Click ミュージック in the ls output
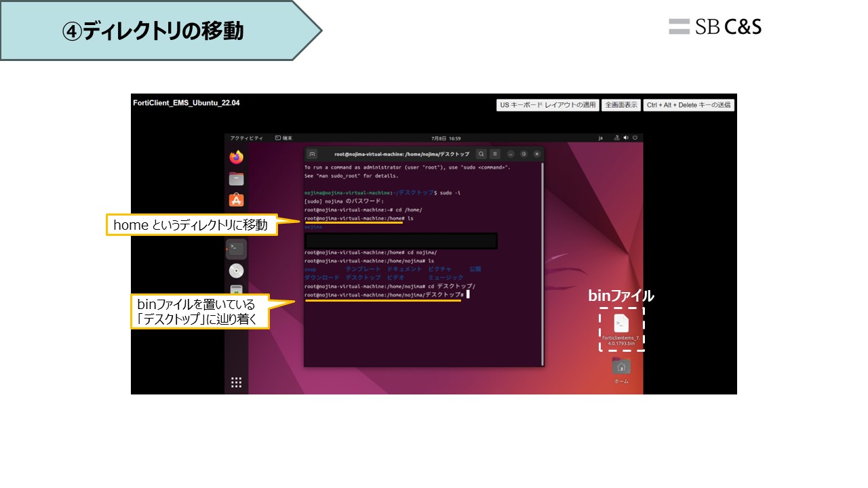868x488 pixels. point(446,278)
